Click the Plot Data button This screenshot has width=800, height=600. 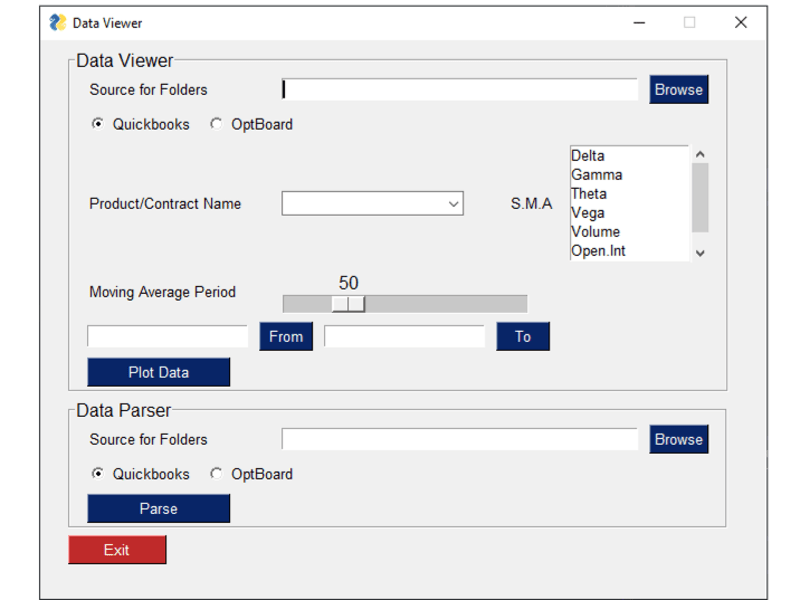159,372
